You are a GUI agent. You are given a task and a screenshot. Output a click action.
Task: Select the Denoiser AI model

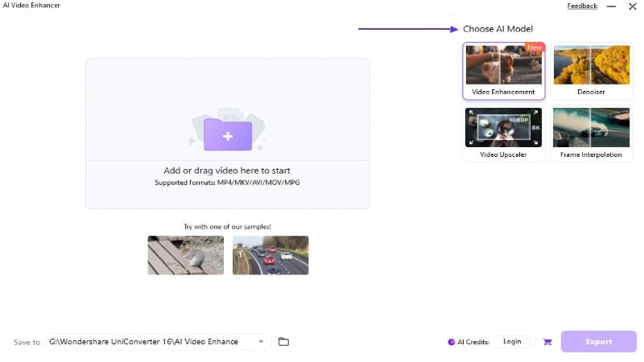[592, 71]
